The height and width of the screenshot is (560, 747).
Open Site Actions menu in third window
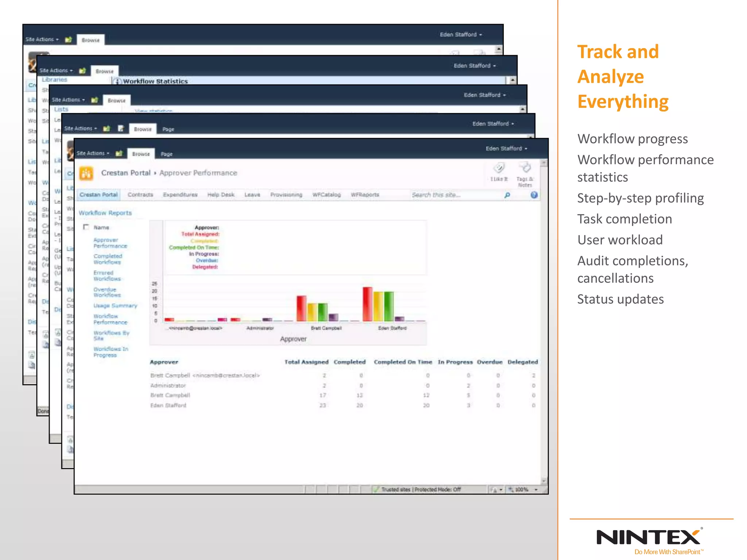68,100
